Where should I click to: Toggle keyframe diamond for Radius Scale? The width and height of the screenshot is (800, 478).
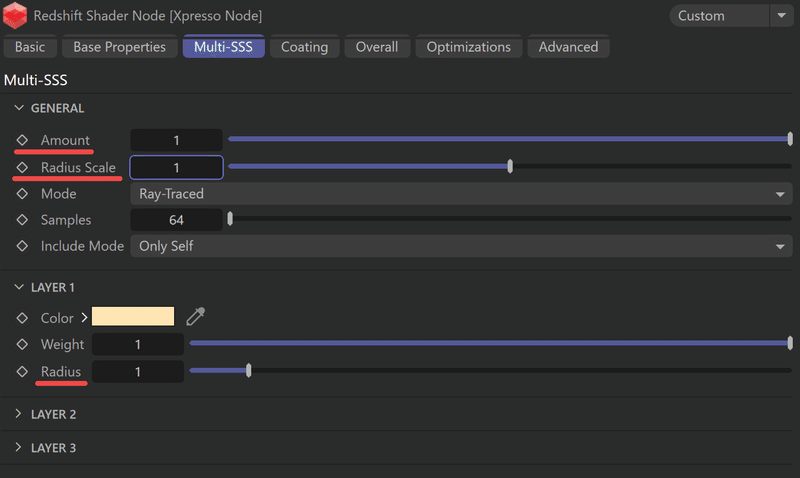point(22,167)
